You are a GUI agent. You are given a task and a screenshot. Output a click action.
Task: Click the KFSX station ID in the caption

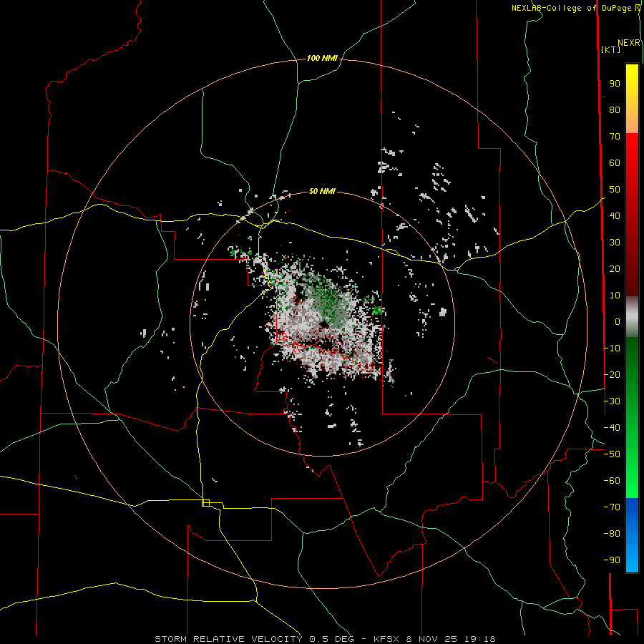(x=386, y=639)
